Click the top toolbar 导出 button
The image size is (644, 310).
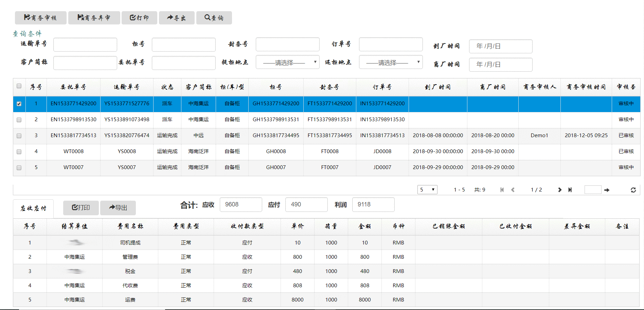pos(177,18)
